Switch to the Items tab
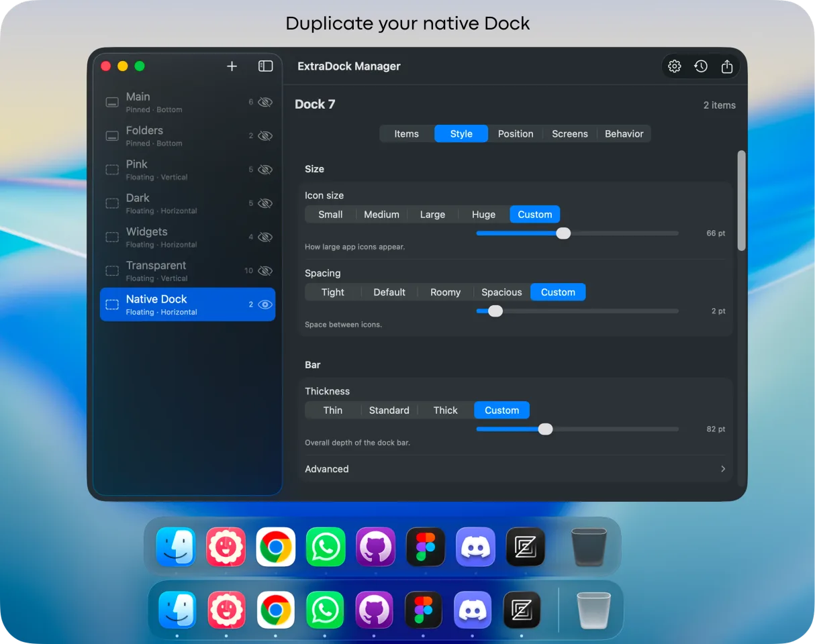815x644 pixels. tap(406, 133)
